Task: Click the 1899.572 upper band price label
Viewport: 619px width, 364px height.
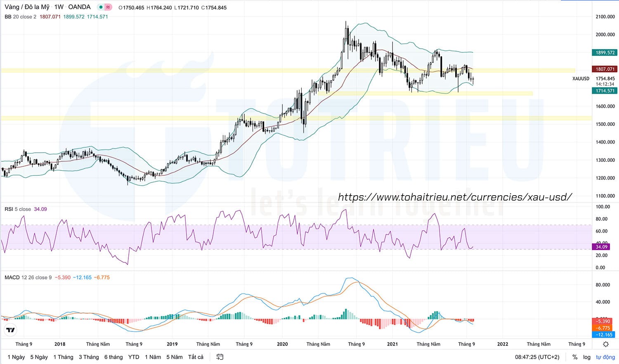Action: [605, 53]
